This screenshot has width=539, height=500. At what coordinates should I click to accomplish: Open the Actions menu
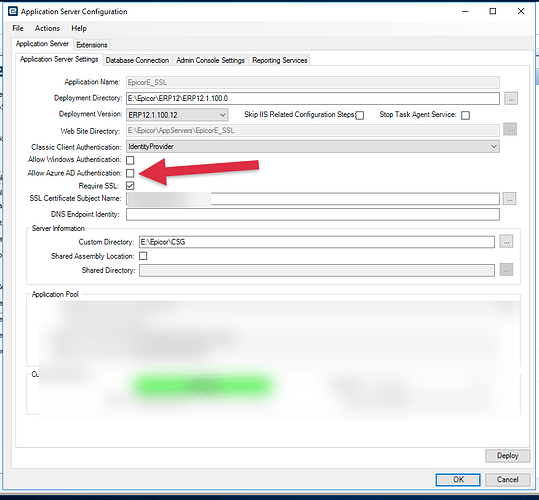click(x=47, y=28)
